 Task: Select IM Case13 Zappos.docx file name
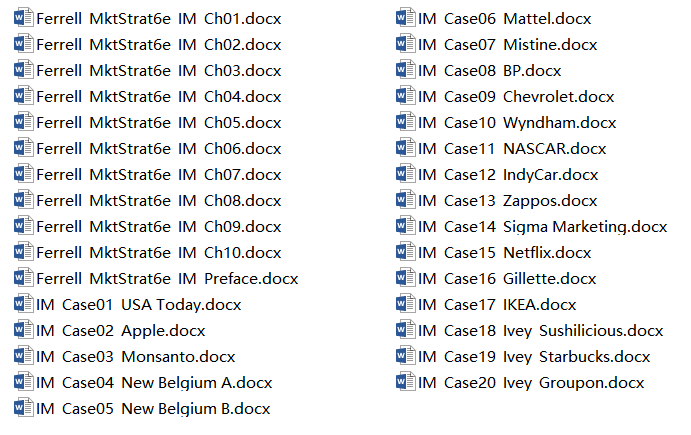pyautogui.click(x=508, y=201)
